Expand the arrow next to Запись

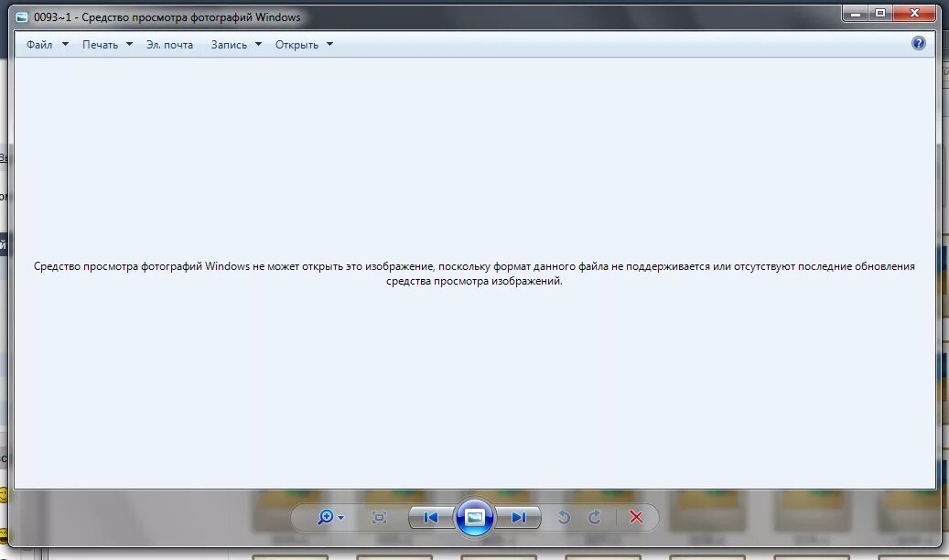click(258, 44)
